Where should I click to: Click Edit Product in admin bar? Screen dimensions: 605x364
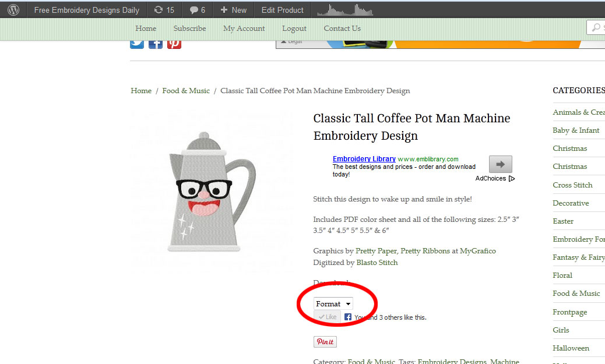(x=282, y=10)
